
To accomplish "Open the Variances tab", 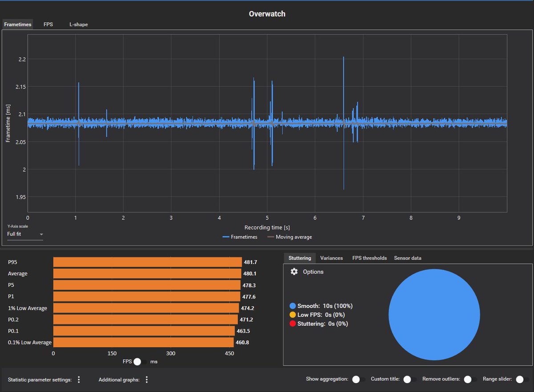I will pos(332,258).
